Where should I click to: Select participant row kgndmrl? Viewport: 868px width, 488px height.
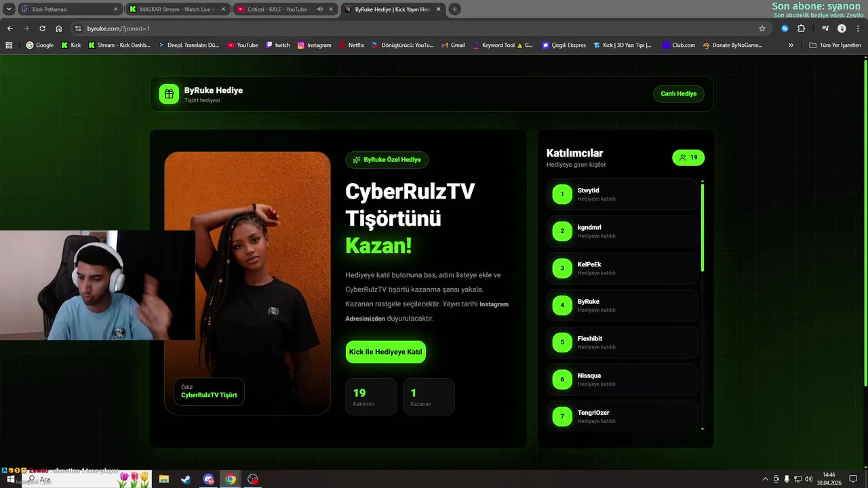pos(622,231)
